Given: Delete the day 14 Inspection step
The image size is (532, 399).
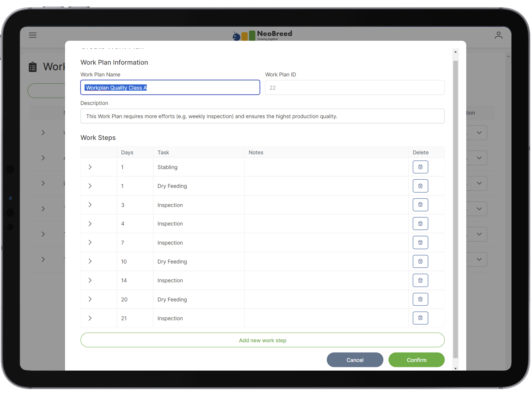Looking at the screenshot, I should [420, 280].
